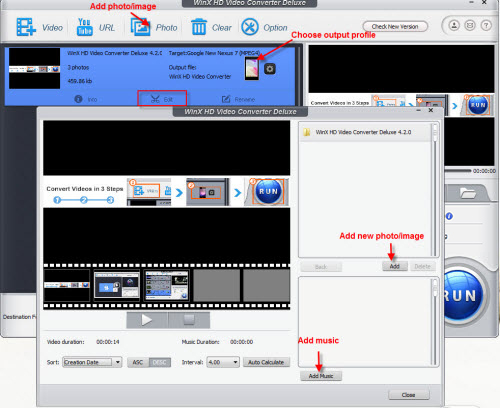Click the Add button to add photo
Viewport: 500px width, 408px height.
395,266
